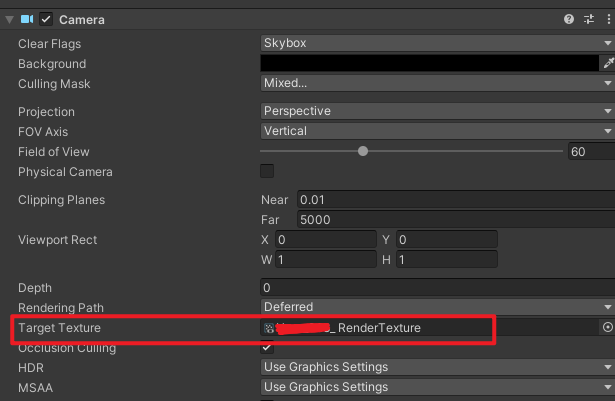Click the Field of View value field
Image resolution: width=615 pixels, height=401 pixels.
click(591, 151)
